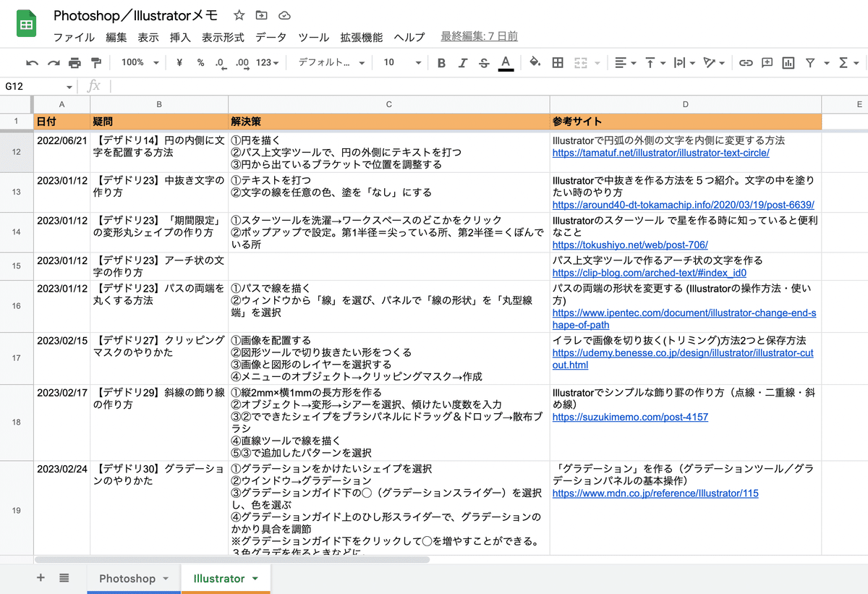Open the around40-dt-tokamachip.info link
Image resolution: width=868 pixels, height=594 pixels.
(683, 205)
